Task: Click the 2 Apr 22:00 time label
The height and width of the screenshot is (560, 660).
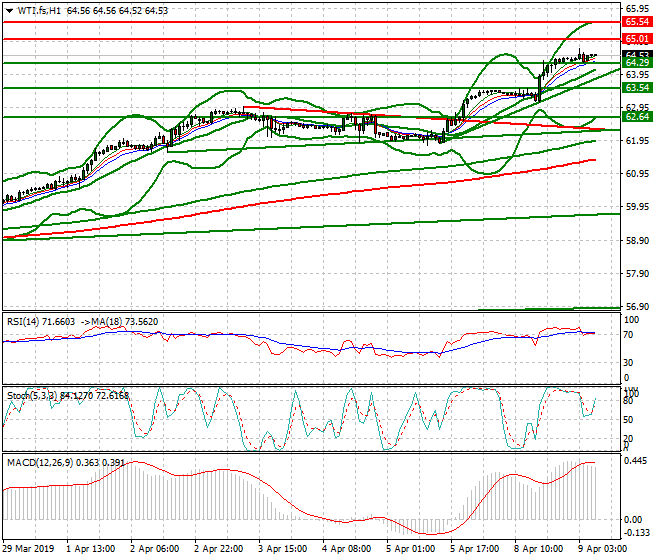Action: (x=218, y=549)
